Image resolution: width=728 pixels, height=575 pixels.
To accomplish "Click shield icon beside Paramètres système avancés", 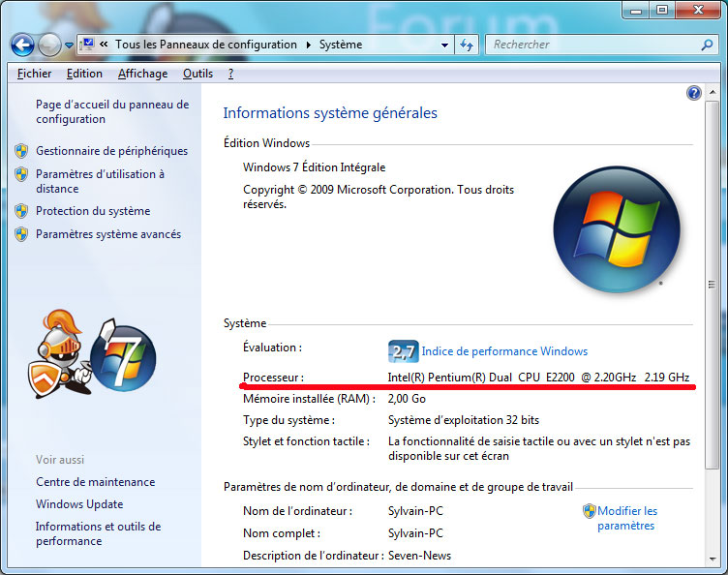I will 21,234.
